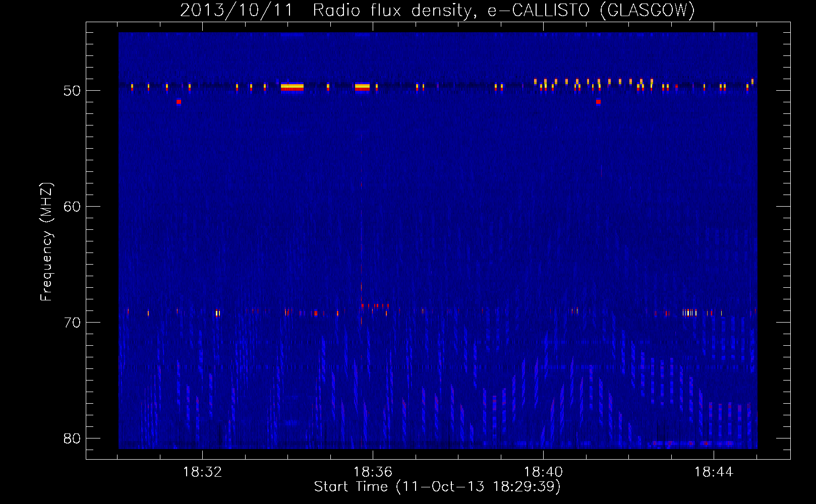Click the 'Start Time (11-Oct-13 18:29:39)' label

(437, 487)
